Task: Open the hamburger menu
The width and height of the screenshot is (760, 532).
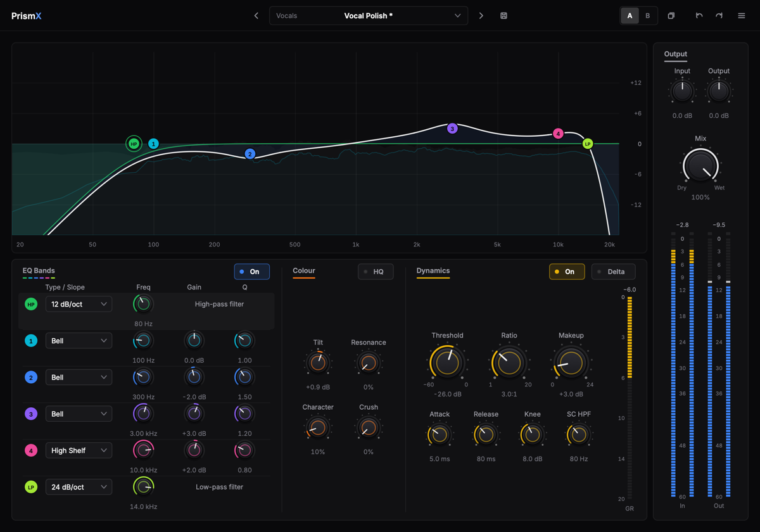Action: (x=742, y=16)
